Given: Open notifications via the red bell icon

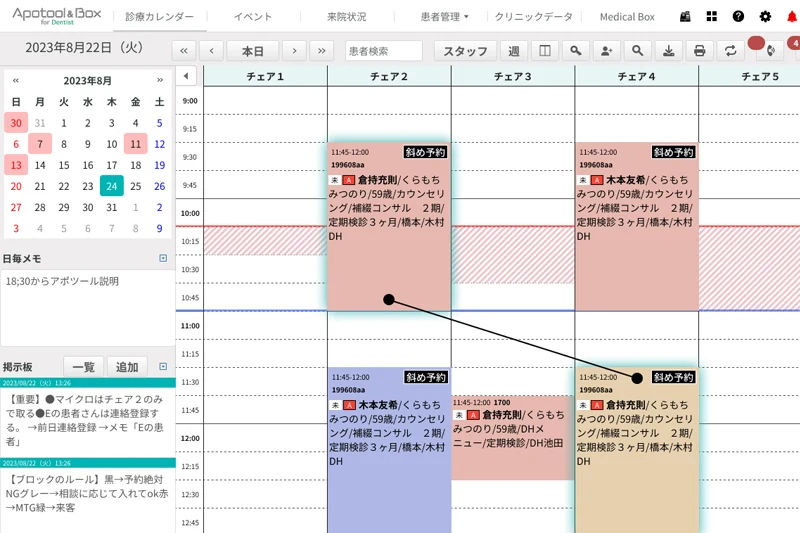Looking at the screenshot, I should click(792, 17).
